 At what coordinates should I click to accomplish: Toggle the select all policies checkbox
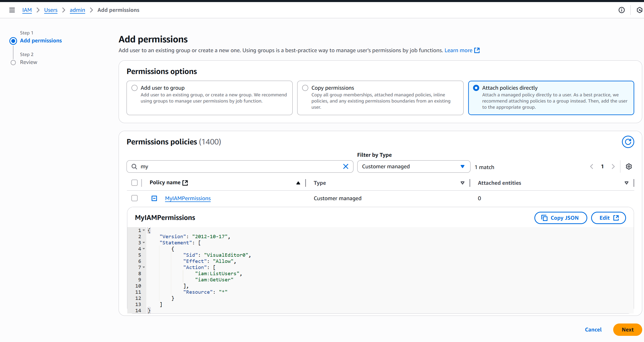pyautogui.click(x=134, y=183)
